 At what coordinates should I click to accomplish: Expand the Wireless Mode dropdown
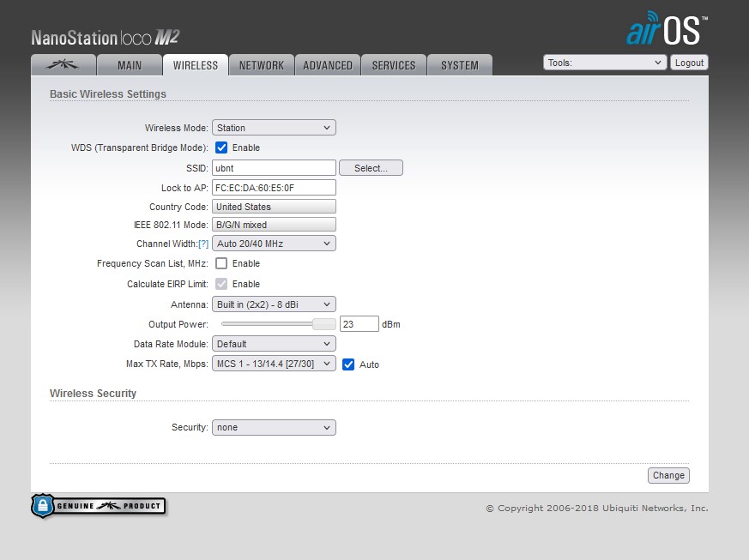[275, 128]
